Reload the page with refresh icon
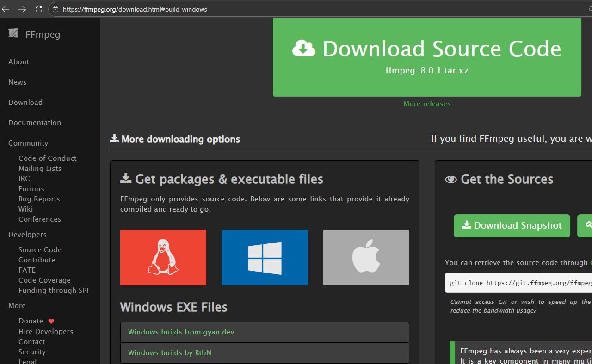Image resolution: width=592 pixels, height=364 pixels. point(39,9)
